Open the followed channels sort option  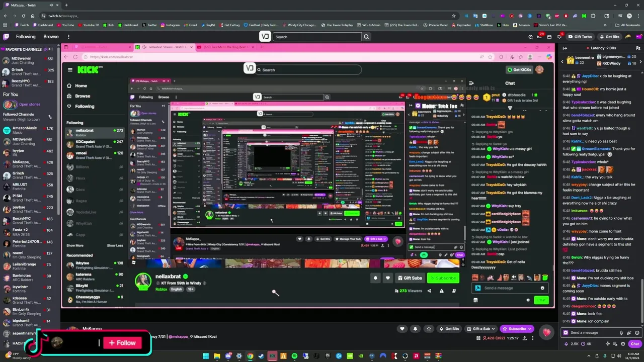[x=50, y=117]
